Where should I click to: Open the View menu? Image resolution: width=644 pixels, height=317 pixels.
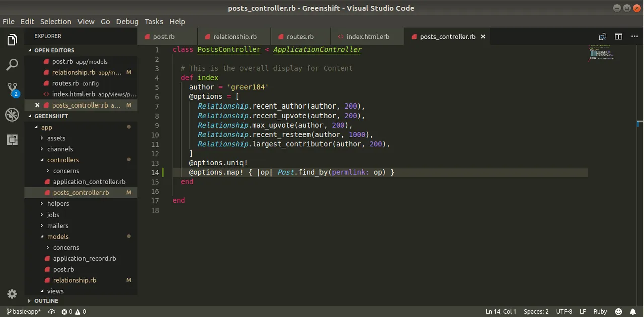coord(86,21)
